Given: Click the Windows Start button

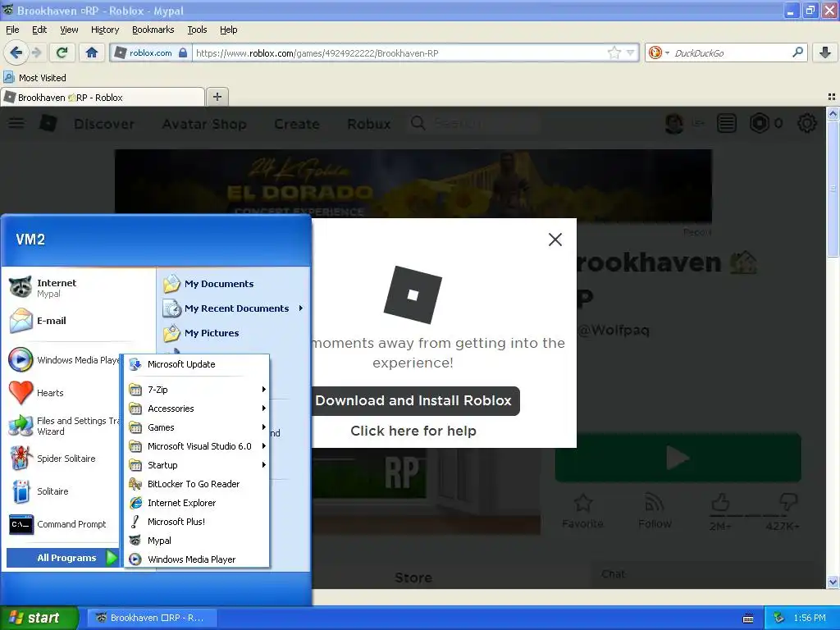Looking at the screenshot, I should point(39,618).
